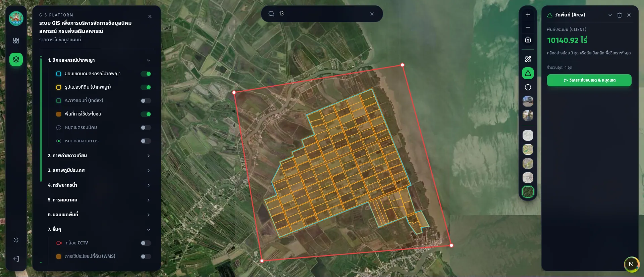Expand the 4. ทรัพยากรน้ำ section

[149, 185]
